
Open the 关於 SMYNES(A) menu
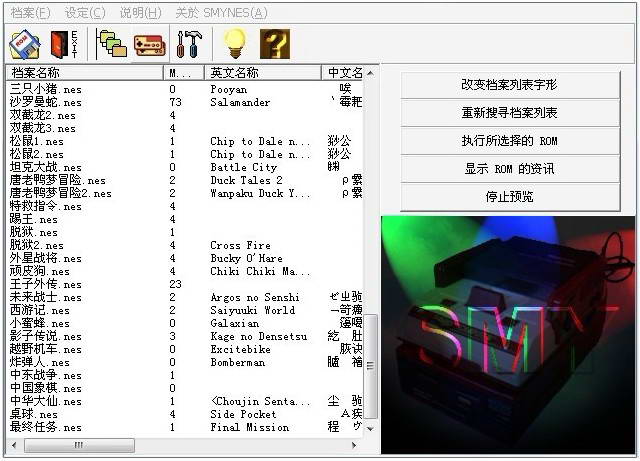click(x=221, y=13)
